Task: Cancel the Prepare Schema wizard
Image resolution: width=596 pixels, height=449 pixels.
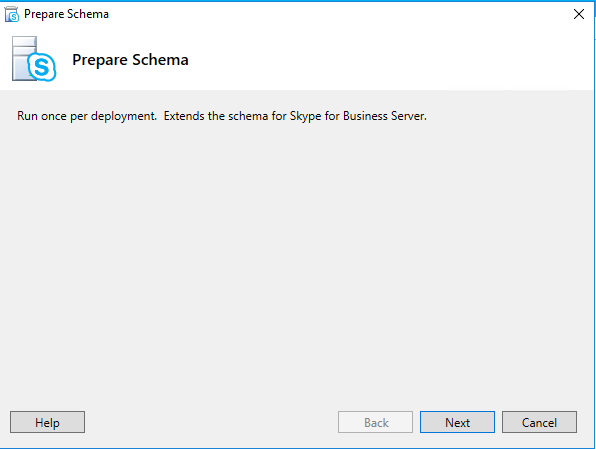Action: 539,422
